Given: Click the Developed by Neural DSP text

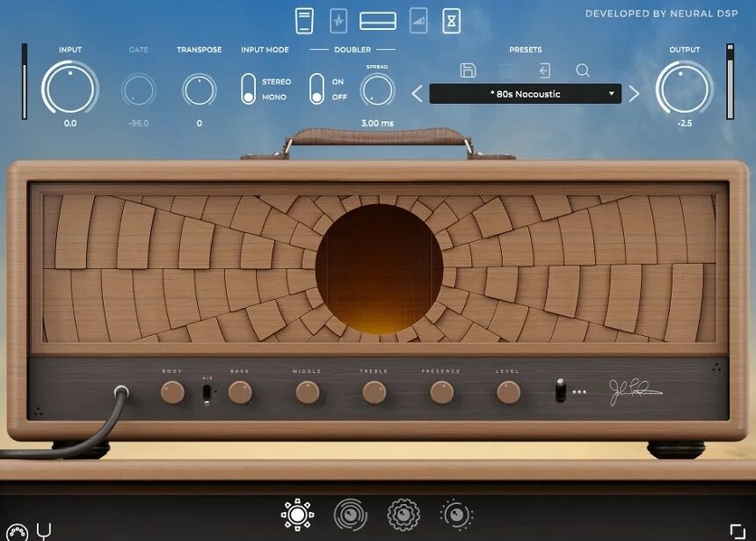Looking at the screenshot, I should click(x=661, y=13).
